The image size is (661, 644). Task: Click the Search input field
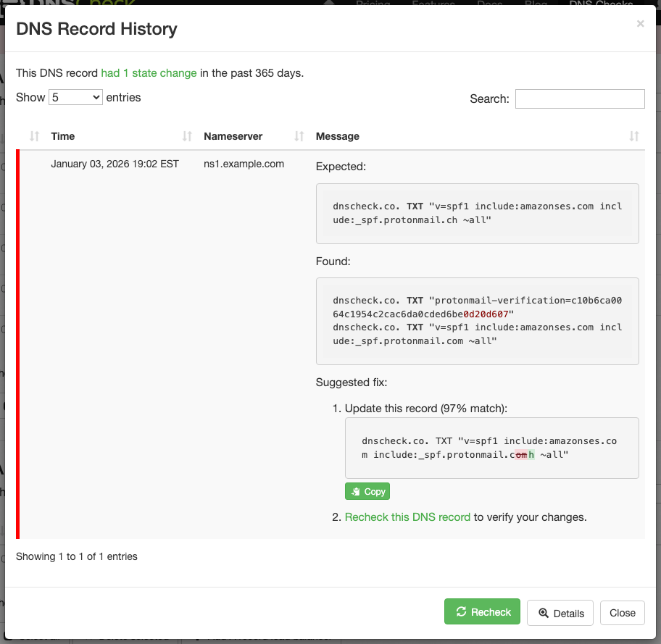580,99
